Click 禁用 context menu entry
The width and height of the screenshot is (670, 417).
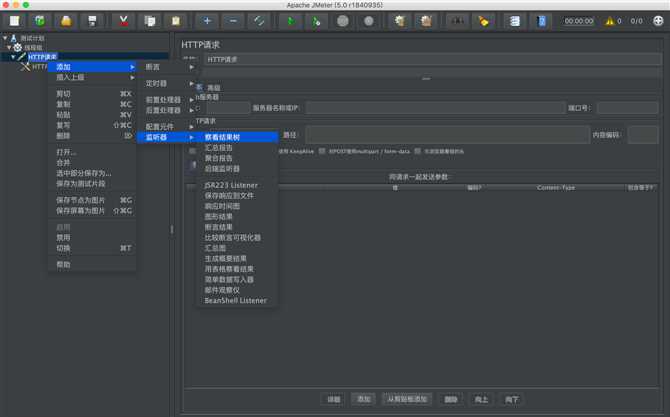pos(92,238)
